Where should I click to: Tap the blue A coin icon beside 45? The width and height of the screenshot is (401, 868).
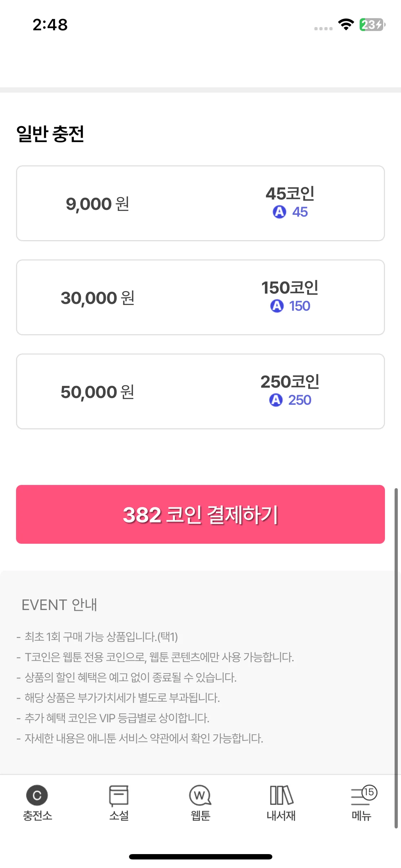[x=279, y=212]
